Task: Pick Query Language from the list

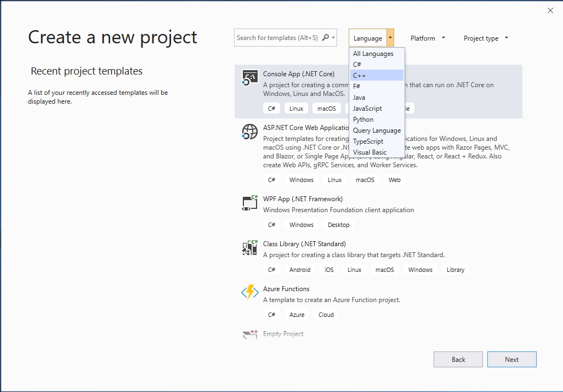Action: tap(377, 130)
